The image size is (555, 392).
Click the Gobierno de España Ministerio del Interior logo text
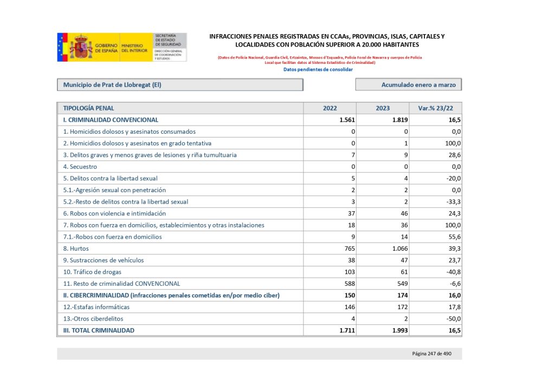[119, 48]
